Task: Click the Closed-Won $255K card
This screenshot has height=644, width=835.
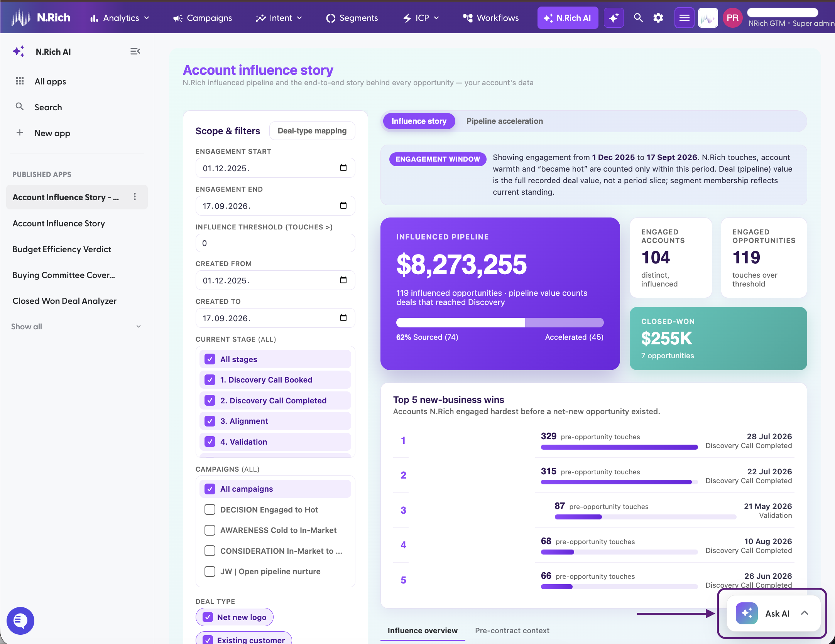Action: [x=718, y=338]
